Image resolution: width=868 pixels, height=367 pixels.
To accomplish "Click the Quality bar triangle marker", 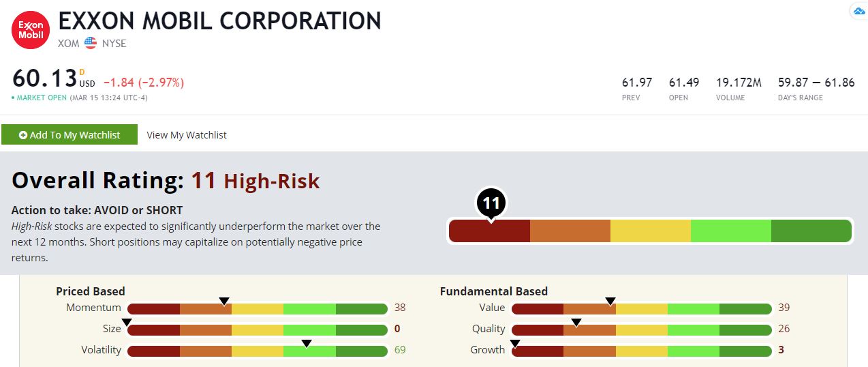I will click(576, 322).
